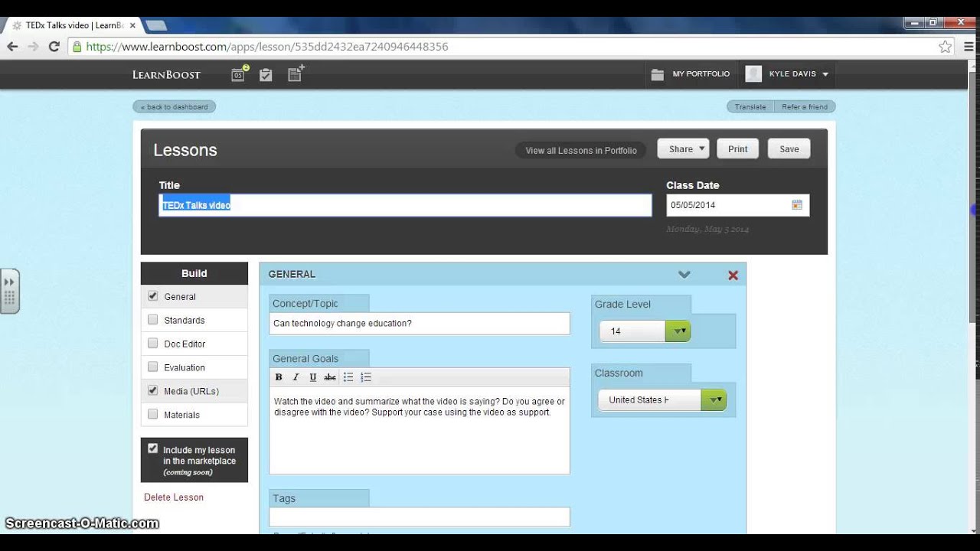Open calendar picker in Class Date field
Screen dimensions: 980x551
797,205
